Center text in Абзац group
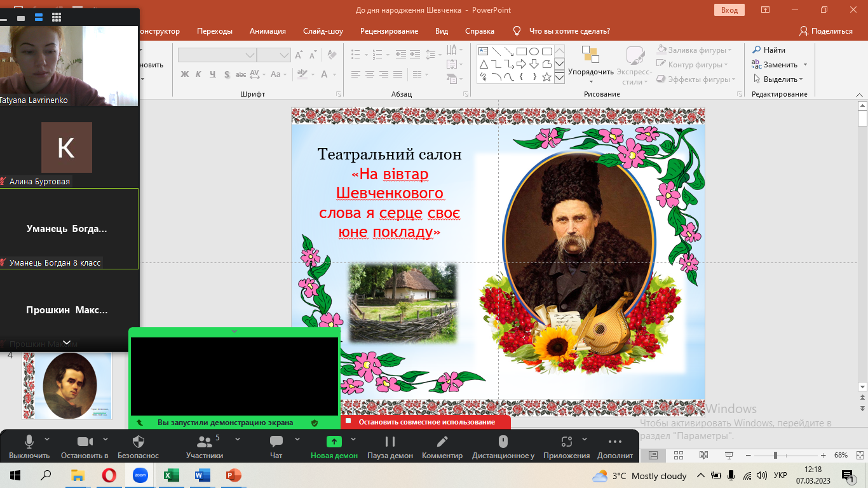The image size is (868, 488). point(370,74)
